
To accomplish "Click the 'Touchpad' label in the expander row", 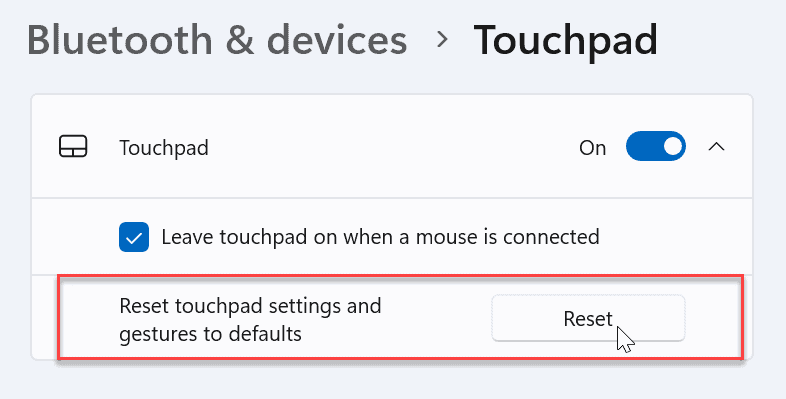I will (164, 148).
